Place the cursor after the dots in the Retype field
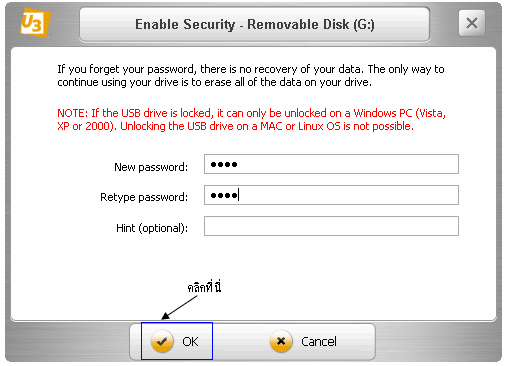Image resolution: width=505 pixels, height=366 pixels. point(239,195)
